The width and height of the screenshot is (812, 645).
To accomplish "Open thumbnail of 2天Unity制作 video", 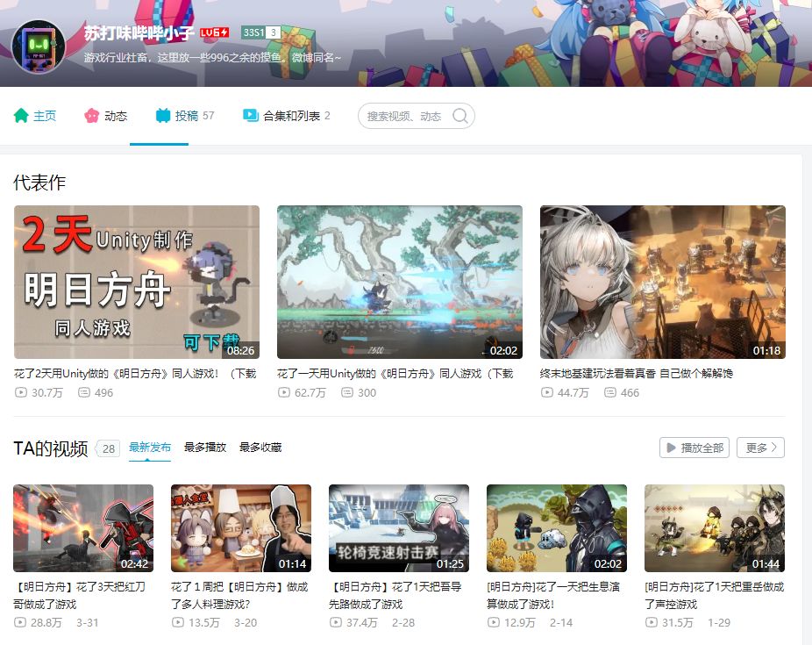I will pyautogui.click(x=137, y=282).
